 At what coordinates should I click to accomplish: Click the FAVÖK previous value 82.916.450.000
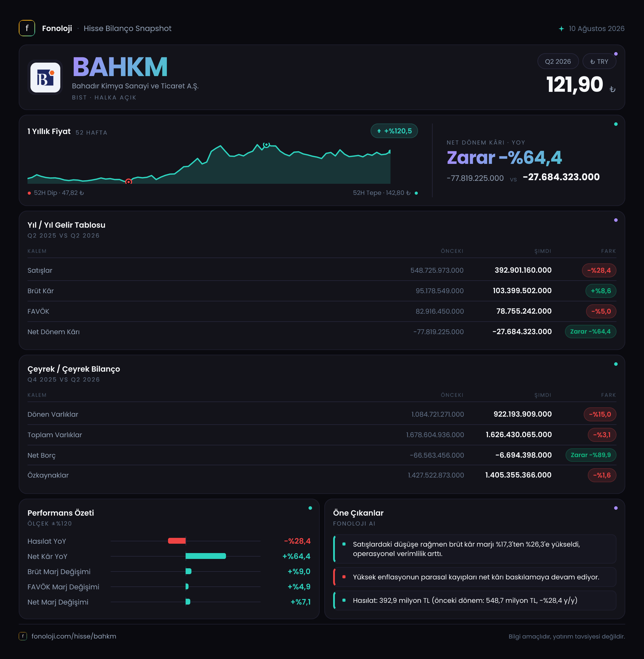(439, 311)
